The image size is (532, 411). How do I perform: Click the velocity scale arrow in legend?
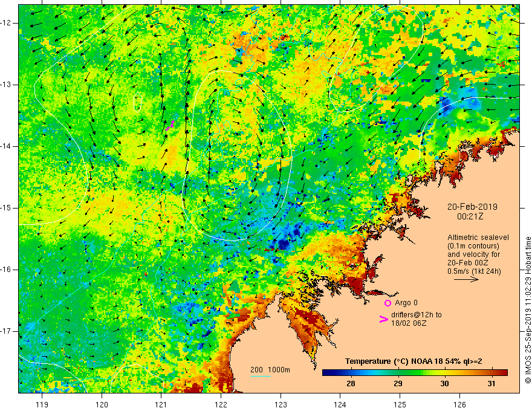(466, 279)
